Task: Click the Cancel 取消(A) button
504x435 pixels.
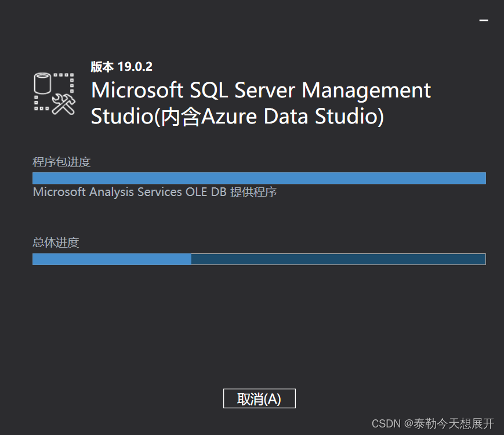Action: [x=259, y=398]
